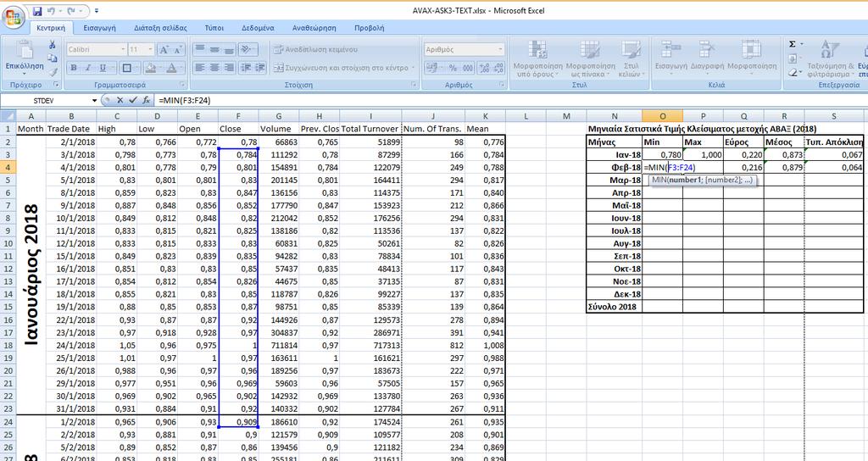Save the workbook from Quick Access toolbar
The image size is (868, 461).
37,11
